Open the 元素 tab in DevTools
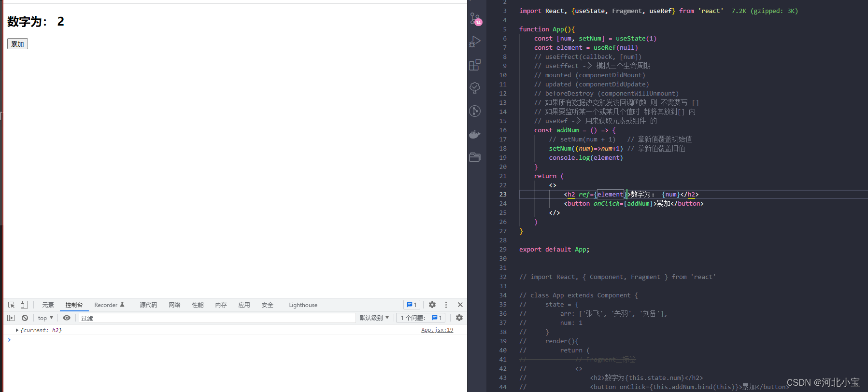Viewport: 868px width, 392px height. click(x=48, y=305)
